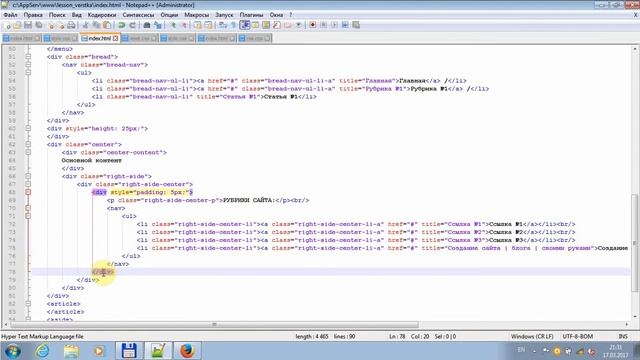
Task: Click the Redo toolbar icon
Action: (132, 25)
